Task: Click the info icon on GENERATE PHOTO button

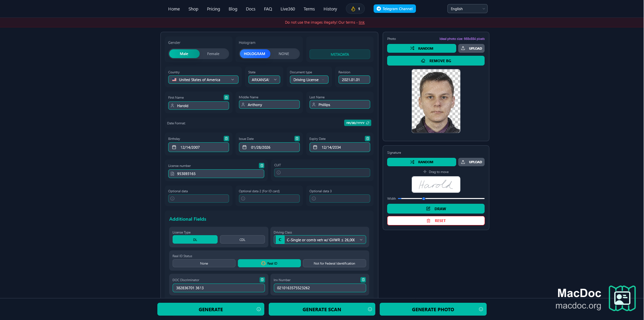Action: pos(481,309)
